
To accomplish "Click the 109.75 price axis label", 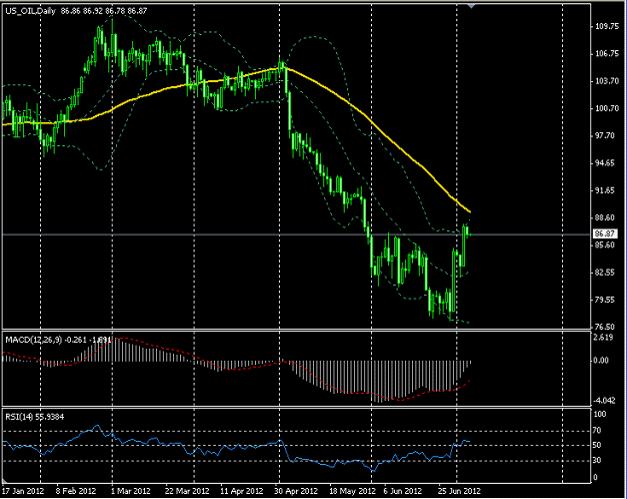I will 607,26.
